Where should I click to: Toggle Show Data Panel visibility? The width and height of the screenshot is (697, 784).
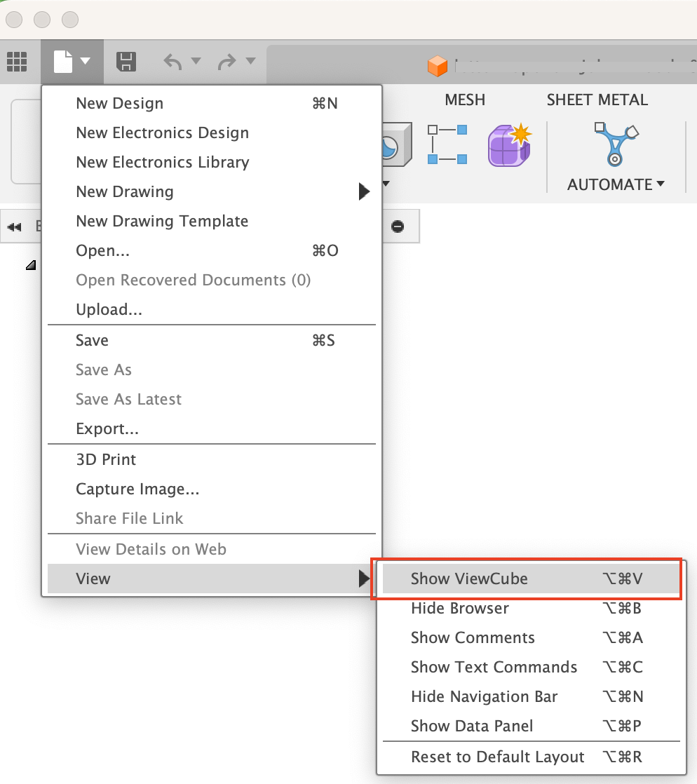click(472, 726)
